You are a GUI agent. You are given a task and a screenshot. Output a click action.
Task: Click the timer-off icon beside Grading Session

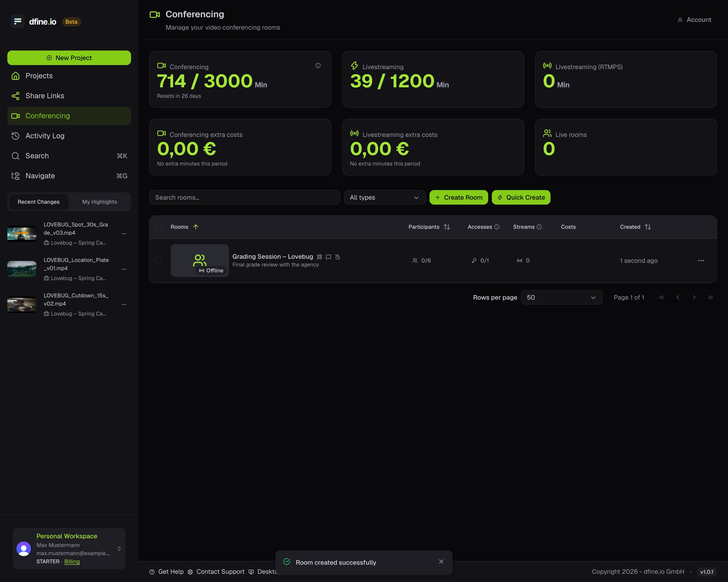click(x=338, y=257)
